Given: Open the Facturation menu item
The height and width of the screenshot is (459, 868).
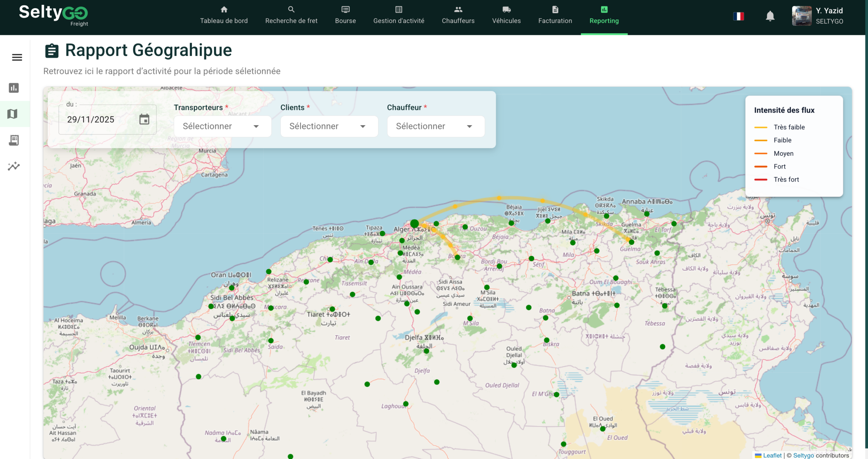Looking at the screenshot, I should point(555,16).
